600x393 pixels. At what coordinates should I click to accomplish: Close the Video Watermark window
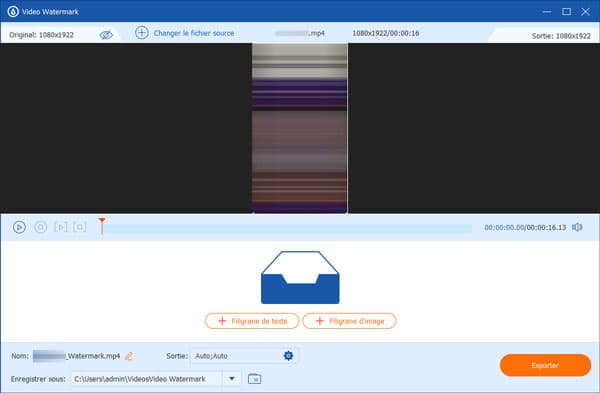click(x=585, y=11)
